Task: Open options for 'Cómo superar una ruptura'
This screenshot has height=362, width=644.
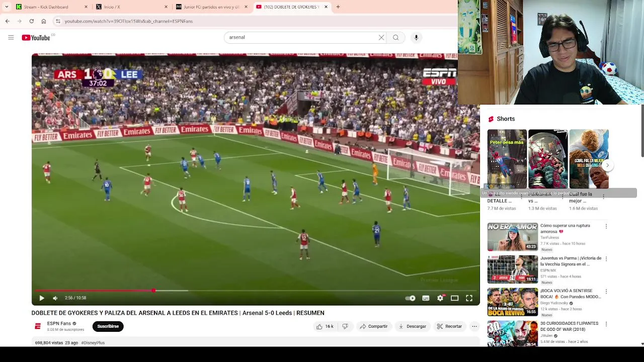Action: pyautogui.click(x=606, y=226)
